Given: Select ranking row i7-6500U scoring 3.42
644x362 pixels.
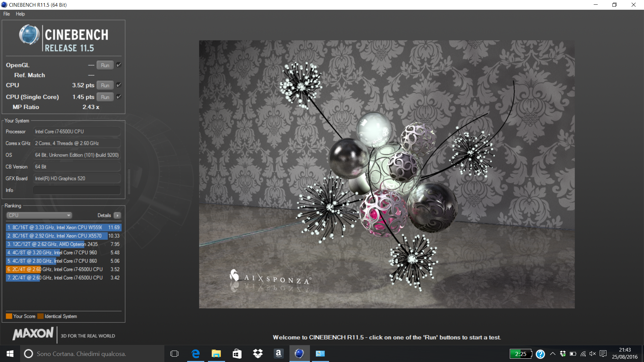Looking at the screenshot, I should 63,278.
